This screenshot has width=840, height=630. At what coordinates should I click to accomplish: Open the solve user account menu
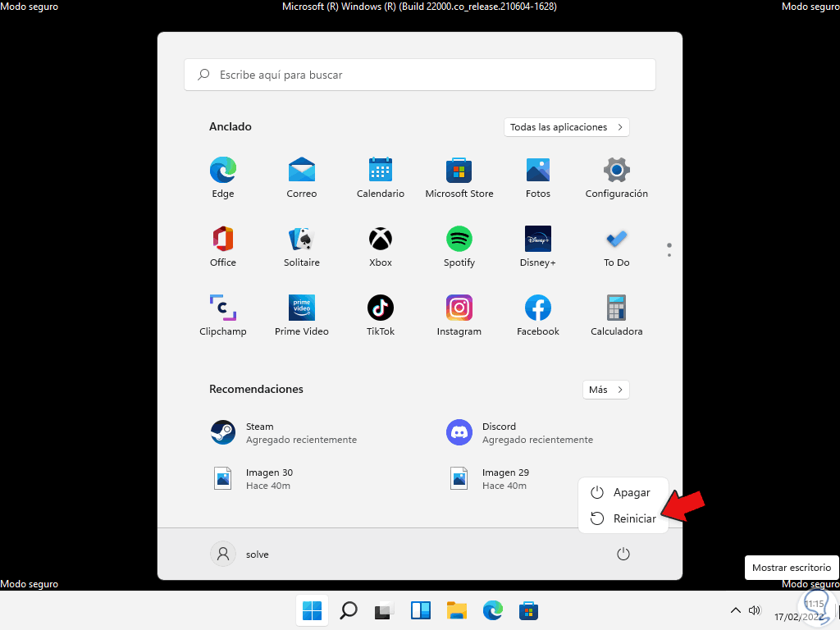click(240, 554)
